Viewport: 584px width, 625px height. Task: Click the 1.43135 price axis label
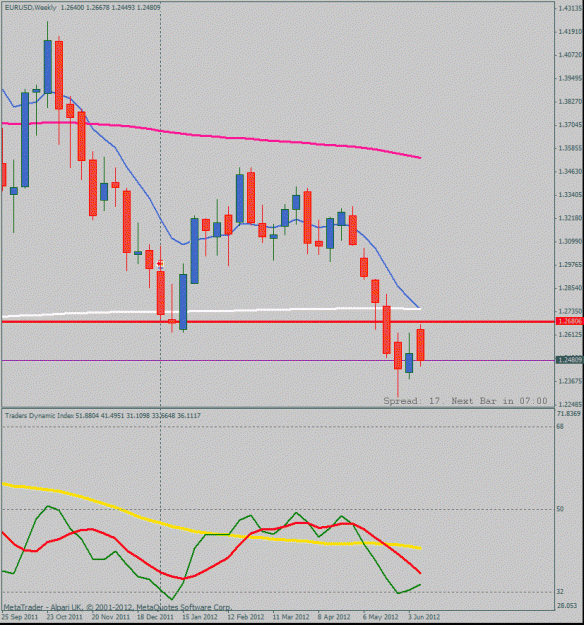[x=571, y=8]
